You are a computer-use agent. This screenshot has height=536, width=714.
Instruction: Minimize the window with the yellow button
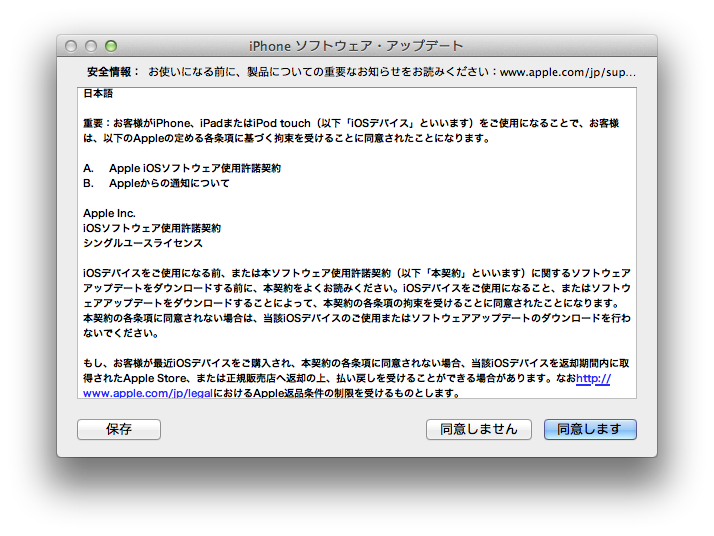[x=91, y=46]
